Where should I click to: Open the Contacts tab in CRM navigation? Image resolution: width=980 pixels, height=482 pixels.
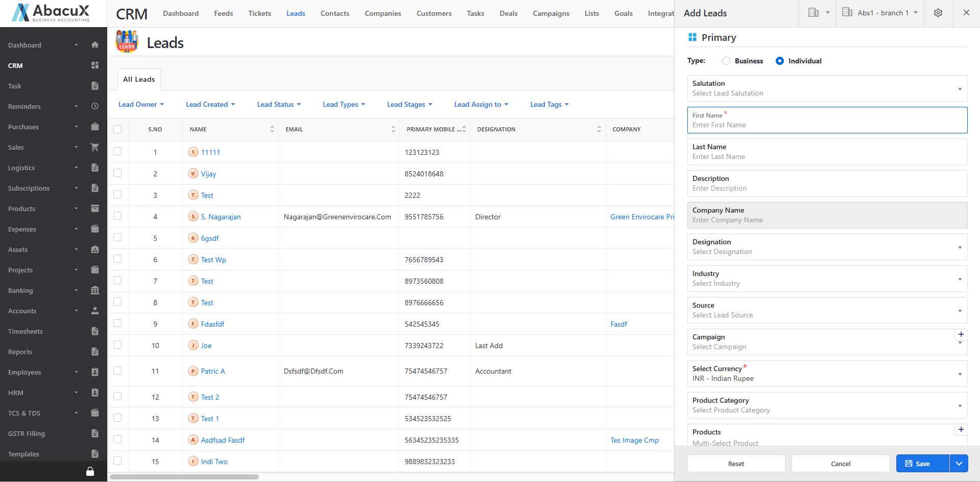pos(334,13)
